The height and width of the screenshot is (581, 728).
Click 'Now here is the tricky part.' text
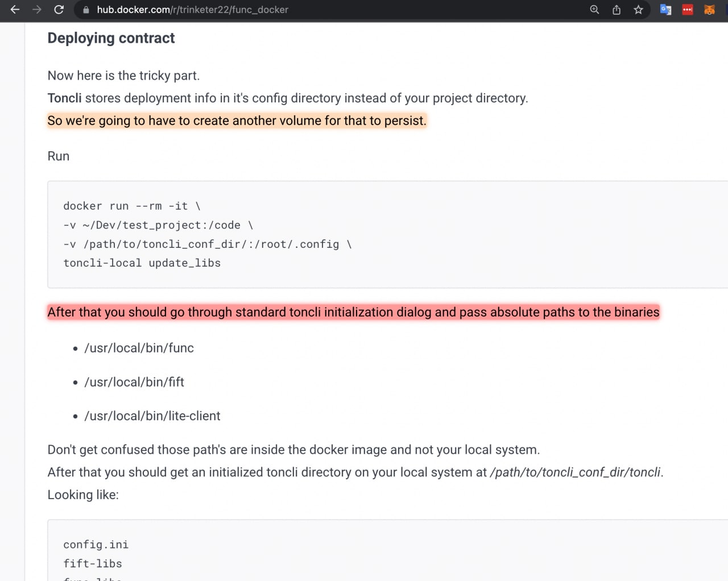coord(123,76)
